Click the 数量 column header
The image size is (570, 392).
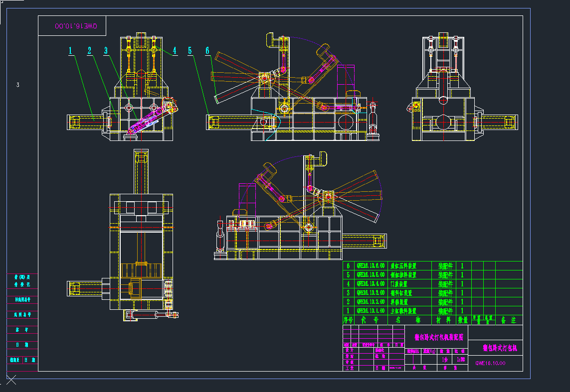tap(462, 320)
